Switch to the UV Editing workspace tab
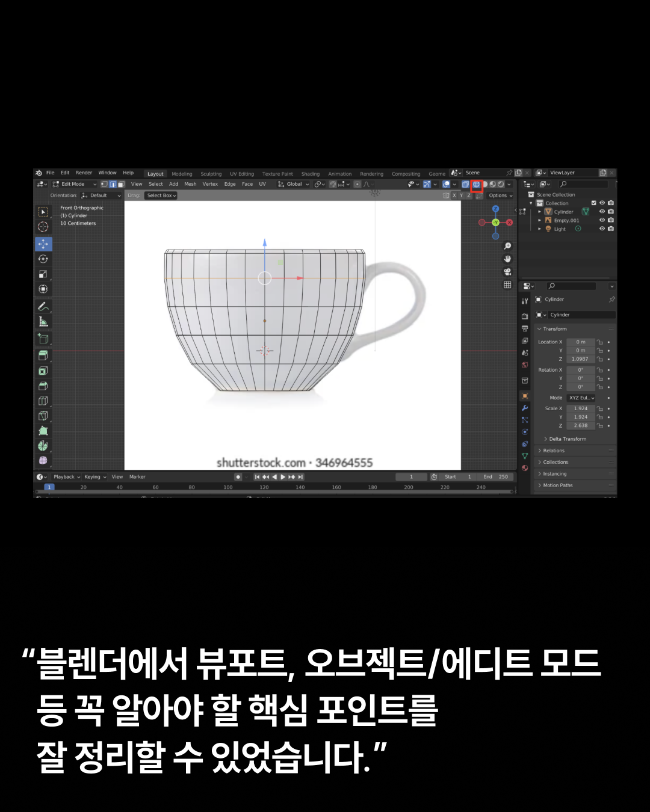Viewport: 650px width, 812px height. point(242,174)
